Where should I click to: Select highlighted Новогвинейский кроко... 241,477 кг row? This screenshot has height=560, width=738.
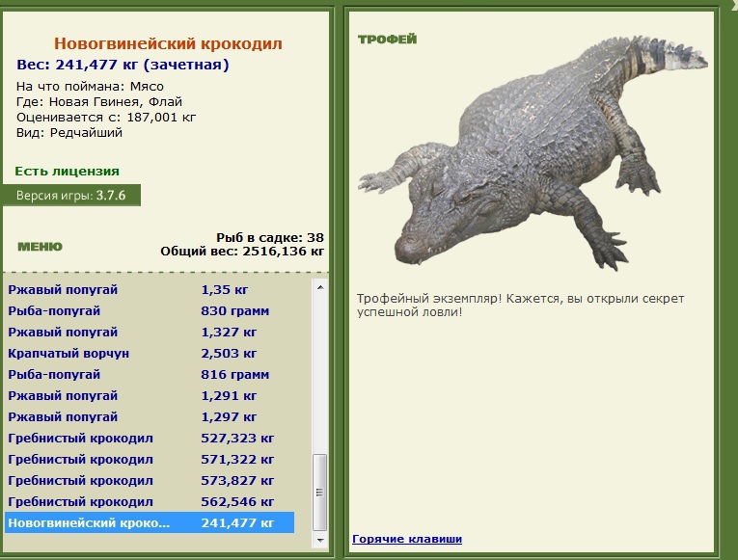(x=150, y=522)
